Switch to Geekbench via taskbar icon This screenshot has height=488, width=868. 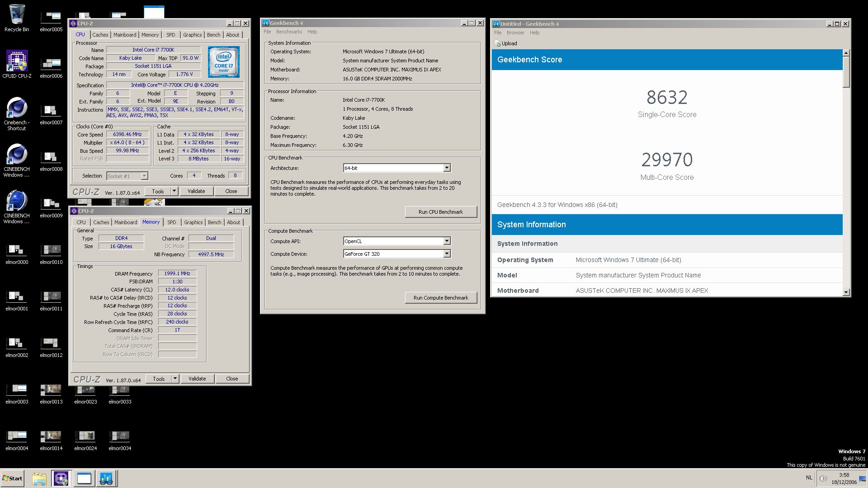point(106,479)
